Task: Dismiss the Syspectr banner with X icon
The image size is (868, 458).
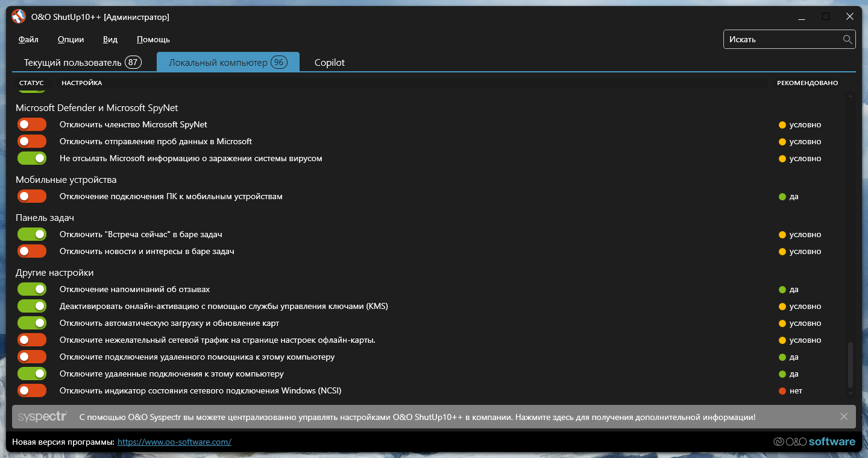Action: pyautogui.click(x=844, y=417)
